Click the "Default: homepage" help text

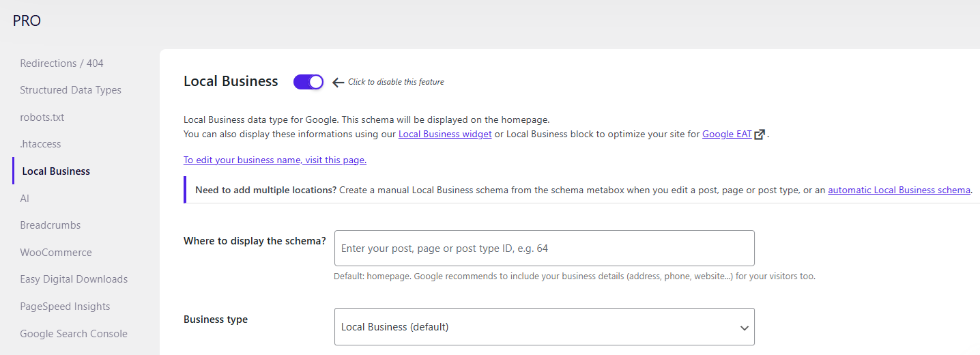pos(575,276)
